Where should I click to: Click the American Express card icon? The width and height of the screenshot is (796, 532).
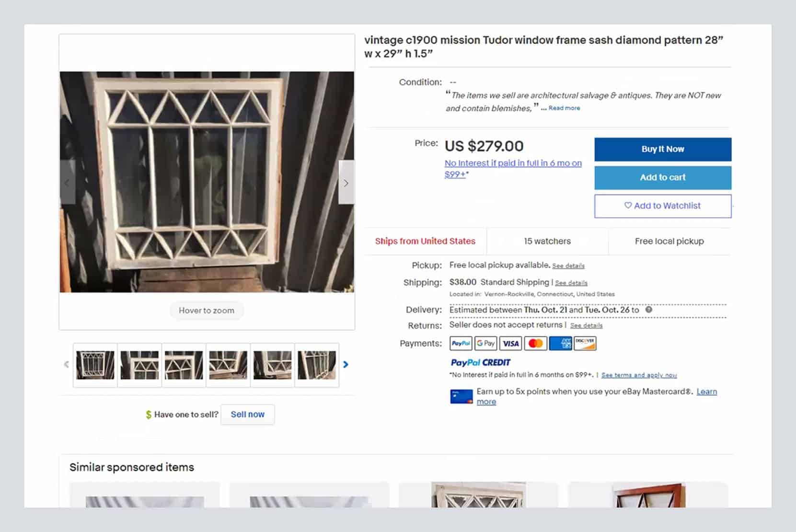click(x=560, y=343)
